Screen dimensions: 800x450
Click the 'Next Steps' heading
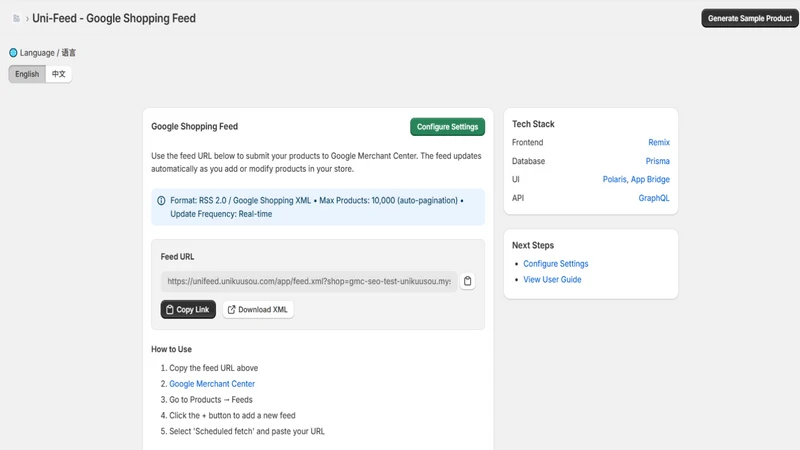(x=533, y=245)
